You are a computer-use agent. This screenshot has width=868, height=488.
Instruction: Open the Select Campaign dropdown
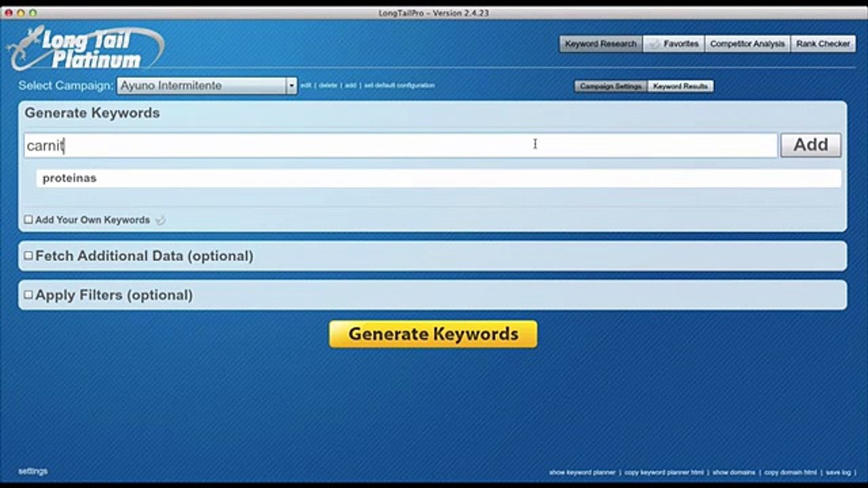click(207, 86)
